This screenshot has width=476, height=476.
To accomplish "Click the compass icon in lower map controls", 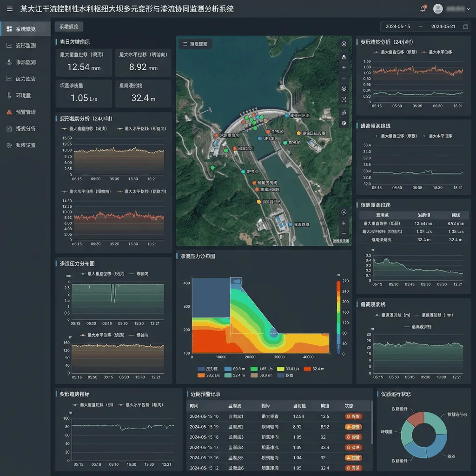I will click(344, 212).
